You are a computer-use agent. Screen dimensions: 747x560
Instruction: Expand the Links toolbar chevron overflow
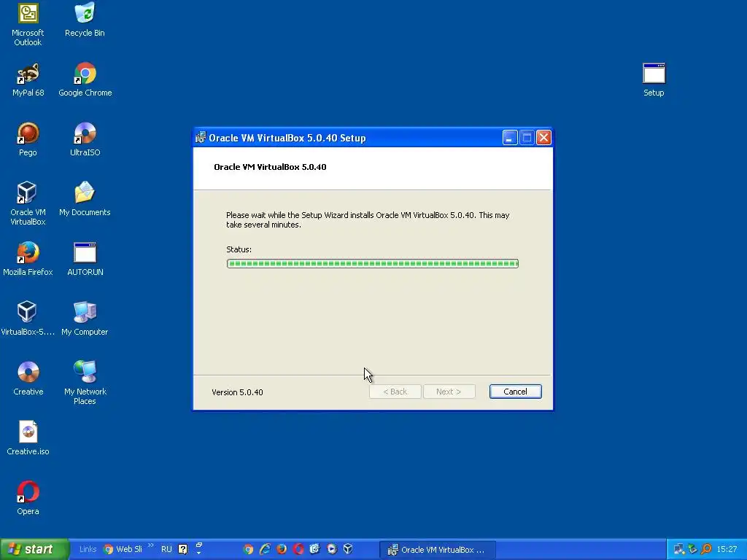click(x=151, y=545)
